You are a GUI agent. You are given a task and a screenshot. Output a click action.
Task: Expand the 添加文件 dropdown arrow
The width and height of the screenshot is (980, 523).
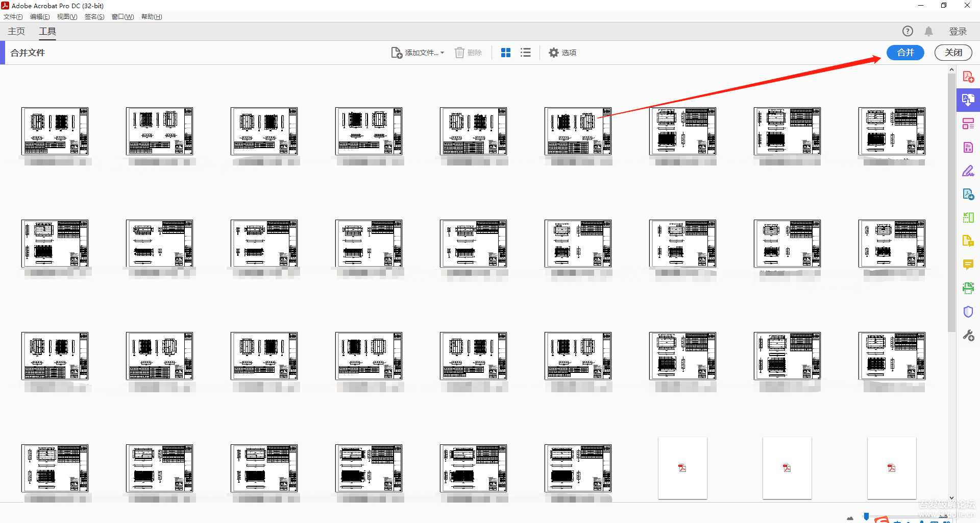pos(442,53)
